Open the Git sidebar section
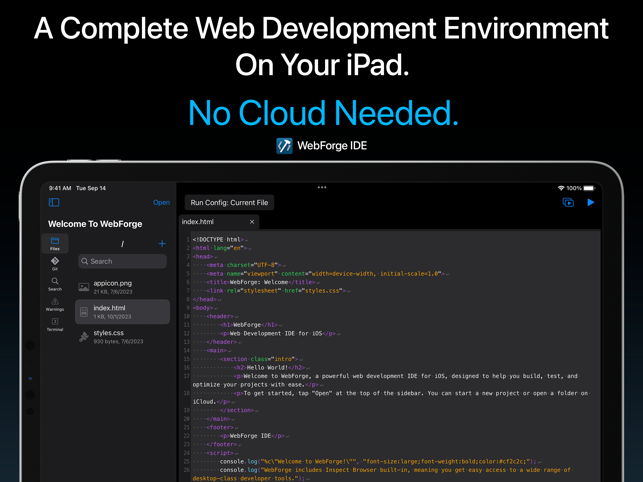 55,263
